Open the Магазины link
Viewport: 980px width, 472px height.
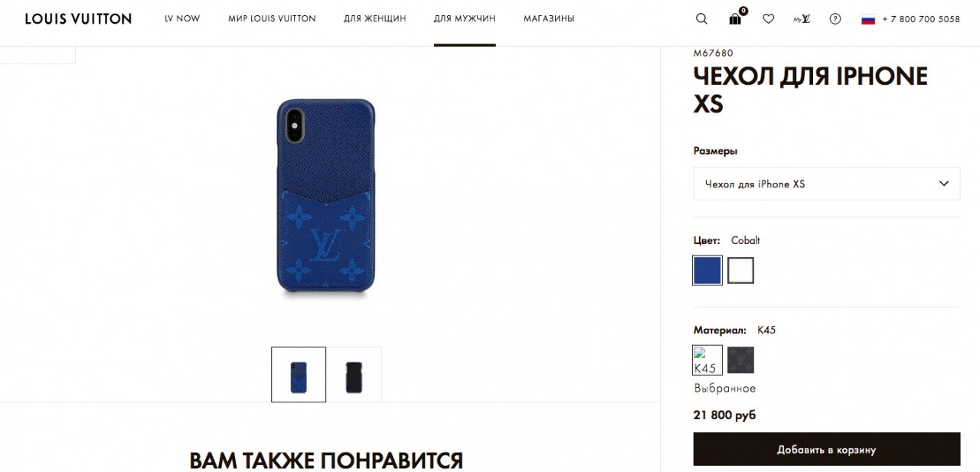coord(549,18)
